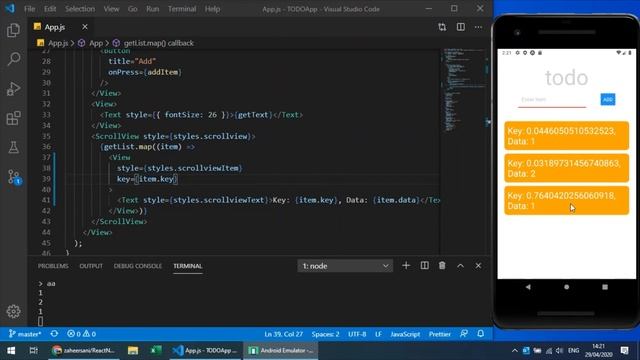Maximize the panel with up chevron

[460, 266]
